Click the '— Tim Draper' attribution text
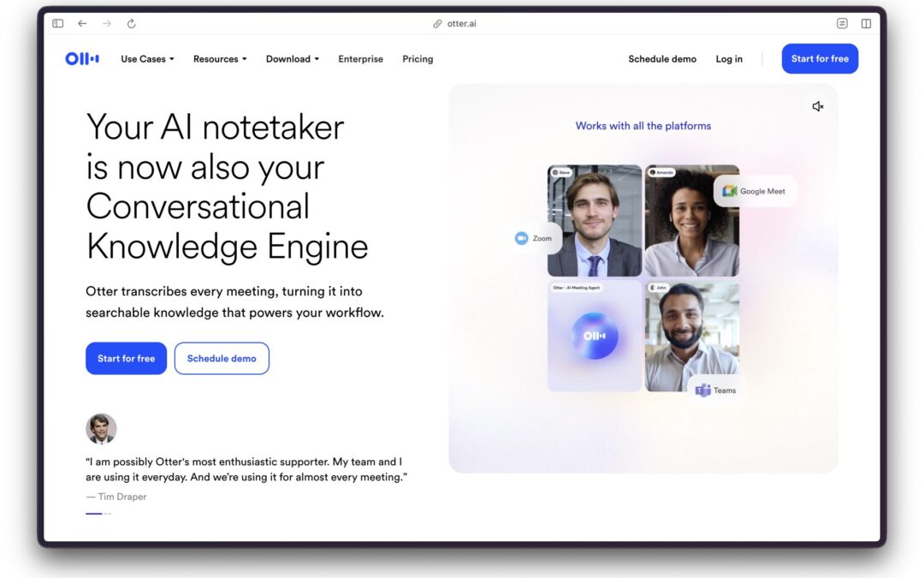 [116, 497]
